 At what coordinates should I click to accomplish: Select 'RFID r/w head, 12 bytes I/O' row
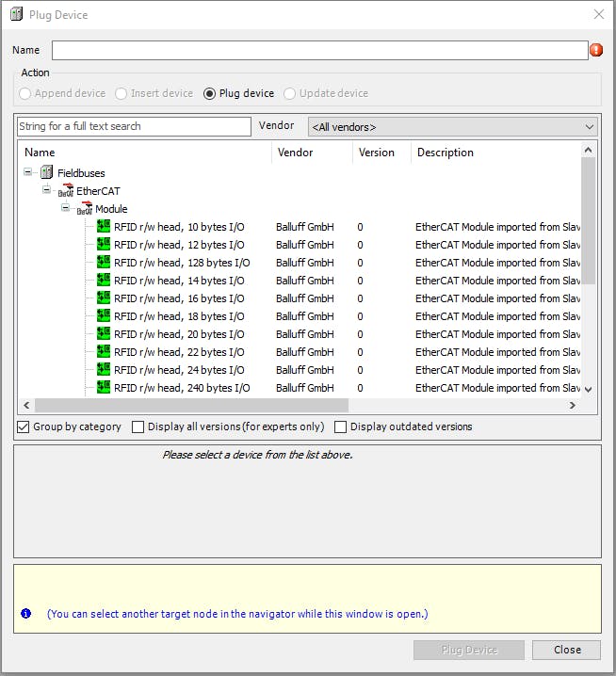[300, 245]
